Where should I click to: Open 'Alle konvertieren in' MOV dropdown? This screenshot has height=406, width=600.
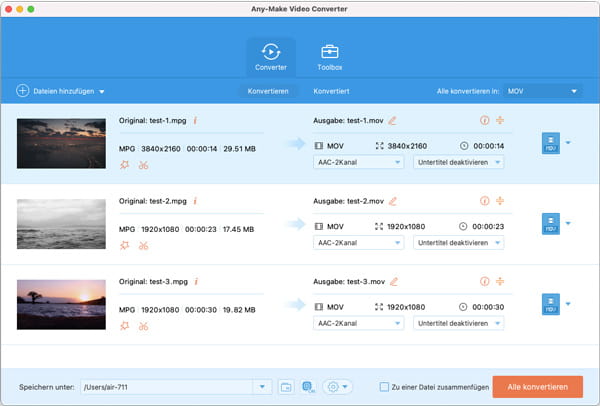point(543,91)
